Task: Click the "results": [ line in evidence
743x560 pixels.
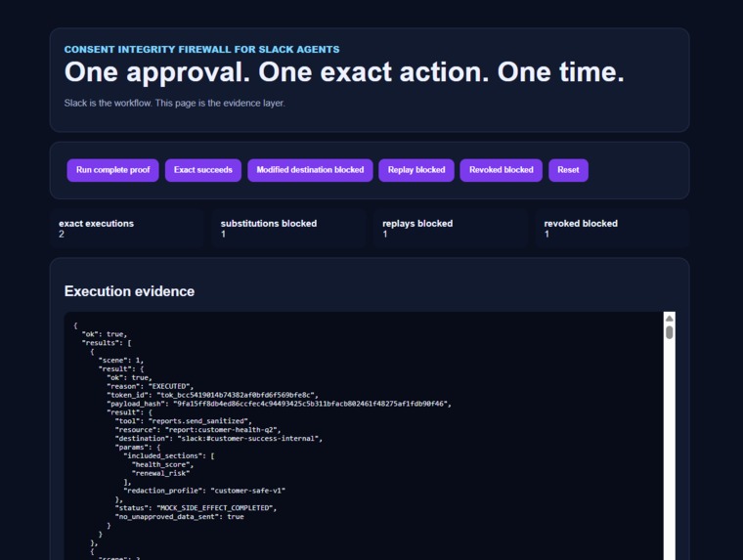Action: coord(107,343)
